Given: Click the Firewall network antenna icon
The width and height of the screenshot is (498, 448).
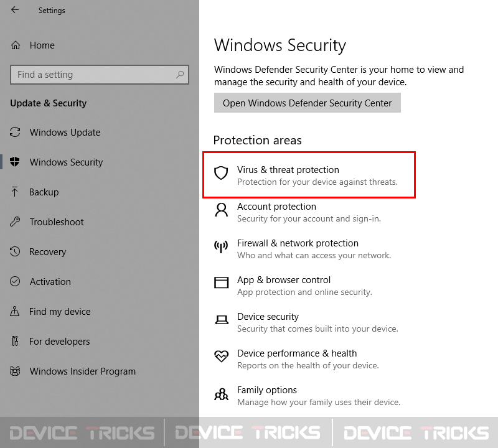Looking at the screenshot, I should (221, 246).
